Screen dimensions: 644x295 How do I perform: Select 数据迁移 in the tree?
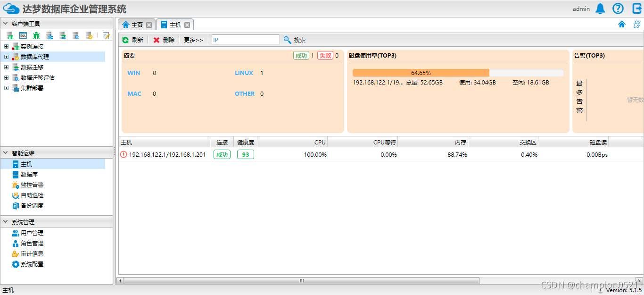pyautogui.click(x=32, y=67)
